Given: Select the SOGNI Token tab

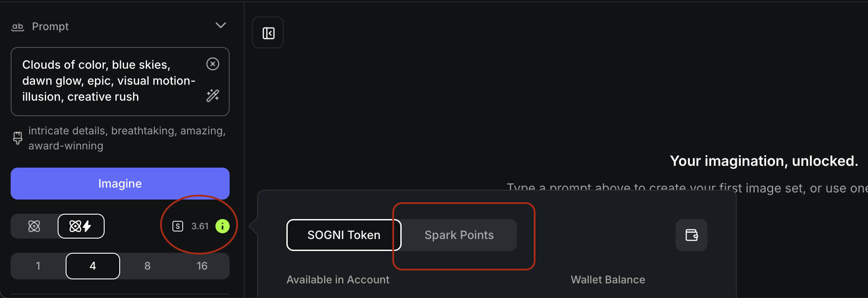Looking at the screenshot, I should point(344,235).
